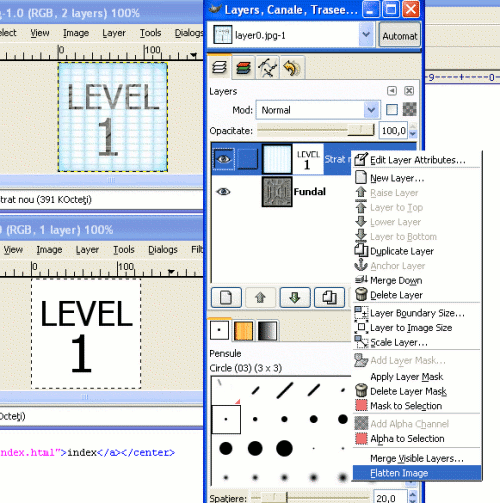Viewport: 500px width, 503px height.
Task: Choose Delete Layer Mask in context menu
Action: tap(416, 391)
